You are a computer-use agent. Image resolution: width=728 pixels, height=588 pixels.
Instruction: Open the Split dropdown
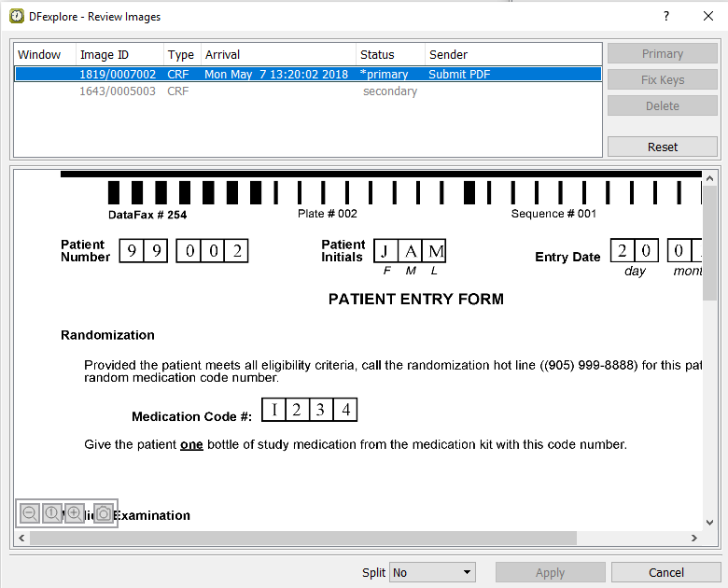[x=432, y=572]
